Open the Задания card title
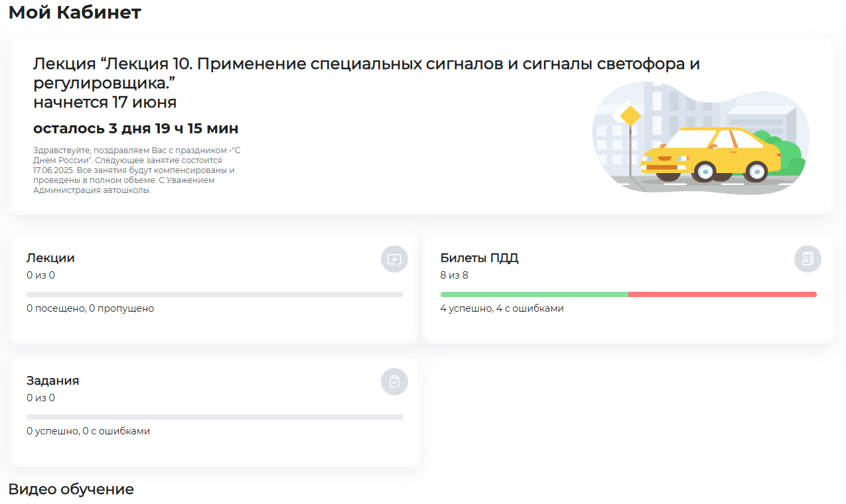846x504 pixels. tap(52, 381)
